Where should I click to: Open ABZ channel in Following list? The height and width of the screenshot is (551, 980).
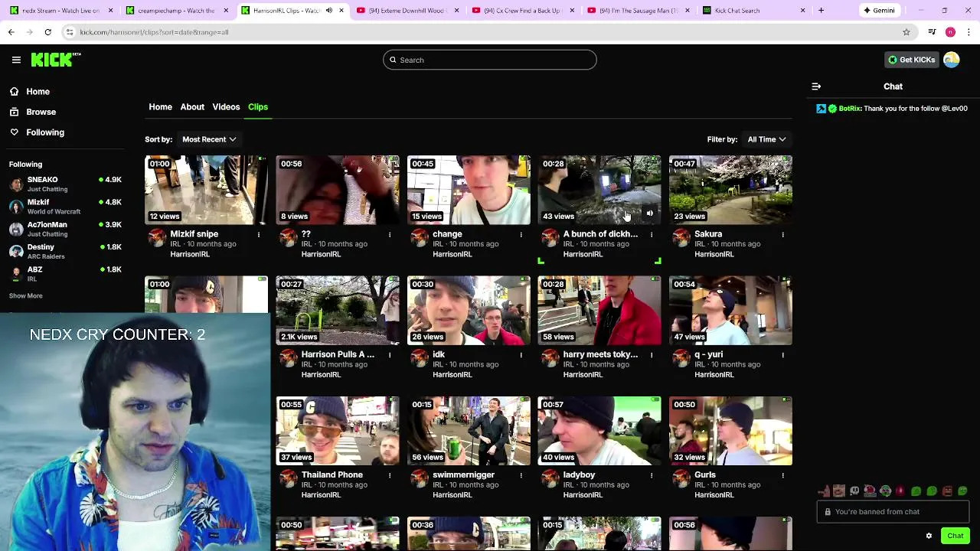(x=65, y=274)
